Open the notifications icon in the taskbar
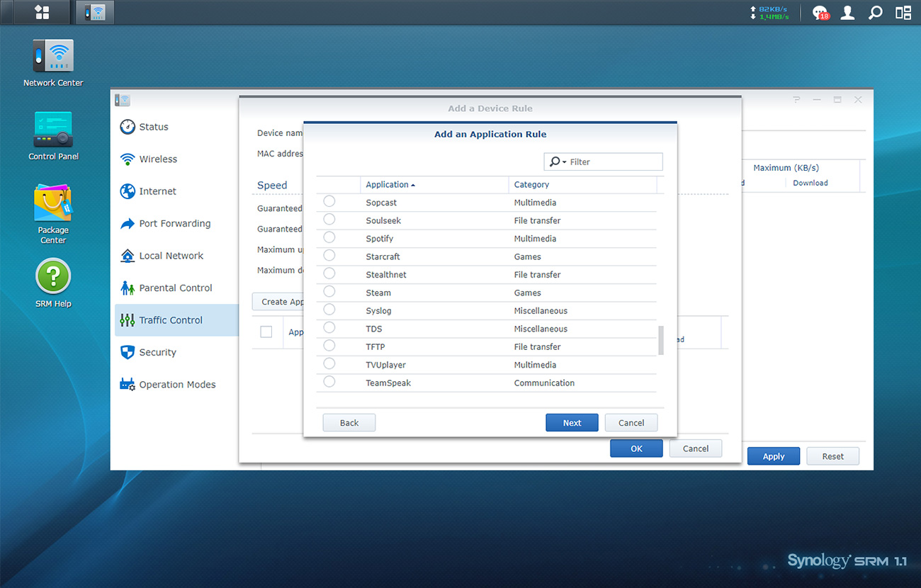The height and width of the screenshot is (588, 921). click(820, 12)
